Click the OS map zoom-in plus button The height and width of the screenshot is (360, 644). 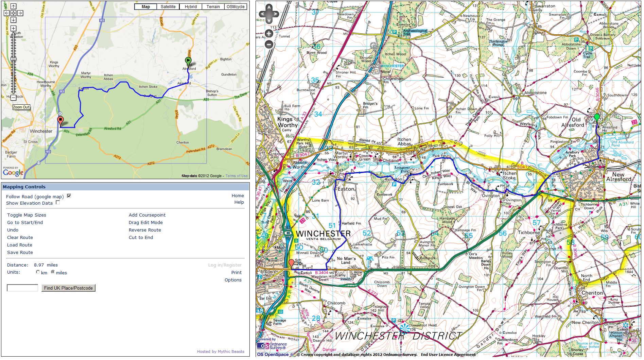269,34
